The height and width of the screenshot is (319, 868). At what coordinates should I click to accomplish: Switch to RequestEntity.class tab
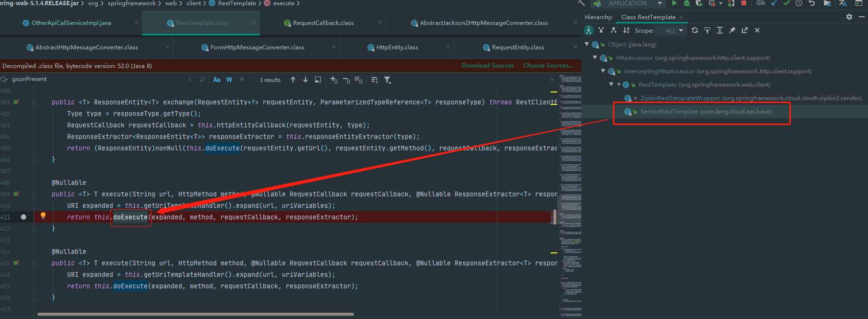point(518,47)
